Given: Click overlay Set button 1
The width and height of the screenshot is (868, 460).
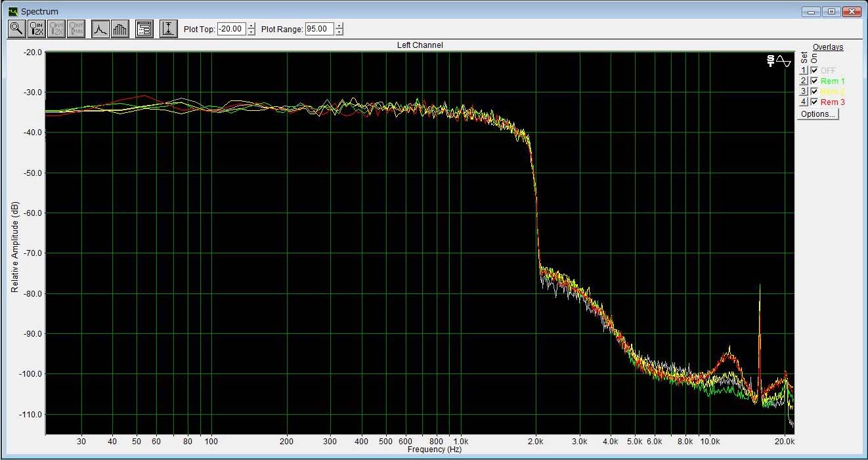Looking at the screenshot, I should pyautogui.click(x=803, y=70).
